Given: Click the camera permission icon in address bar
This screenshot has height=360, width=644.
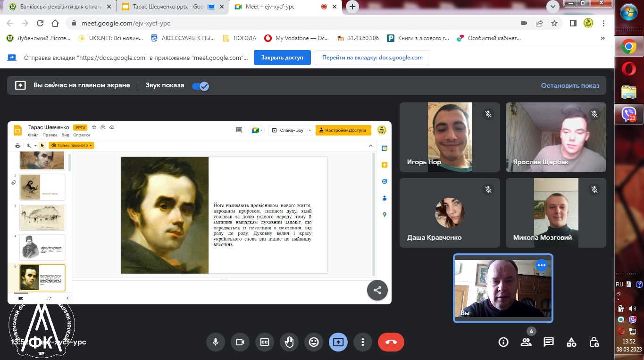Looking at the screenshot, I should 524,23.
